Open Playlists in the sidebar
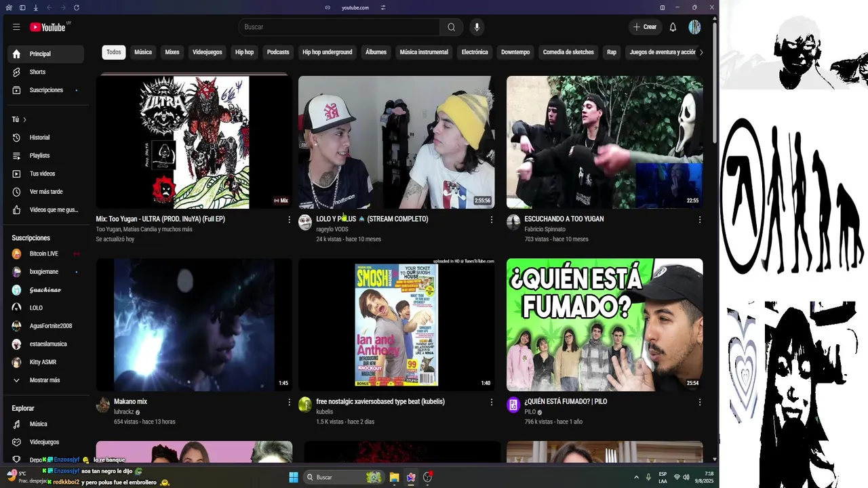The height and width of the screenshot is (488, 868). pyautogui.click(x=46, y=156)
